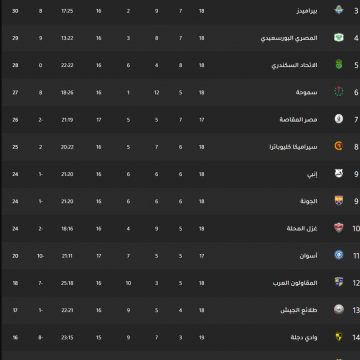This screenshot has height=360, width=360.
Task: Open the بيراميدز team link
Action: tap(307, 11)
